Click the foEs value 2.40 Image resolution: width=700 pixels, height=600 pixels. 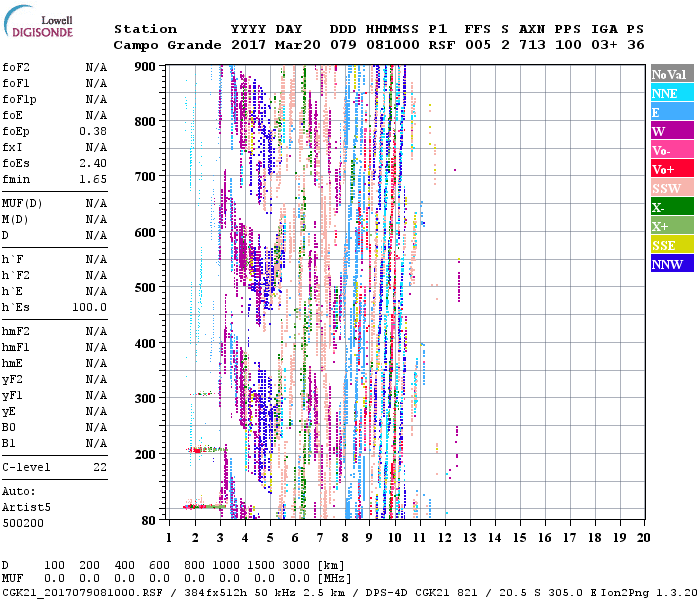click(93, 163)
